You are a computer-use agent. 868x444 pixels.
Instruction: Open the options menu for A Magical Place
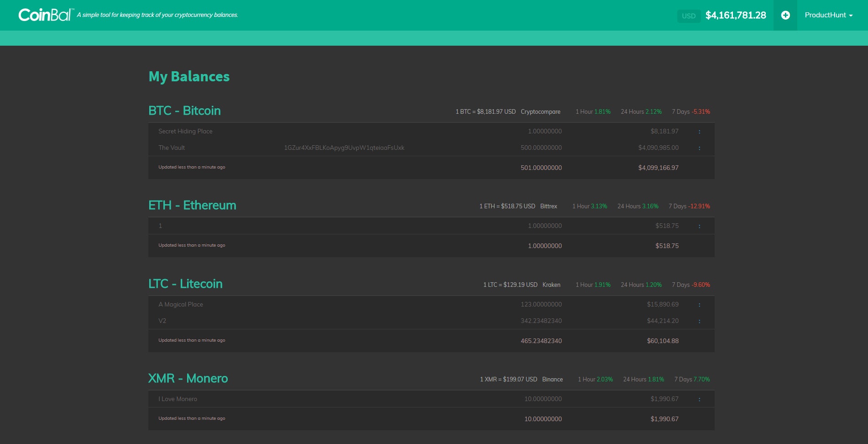(x=699, y=304)
